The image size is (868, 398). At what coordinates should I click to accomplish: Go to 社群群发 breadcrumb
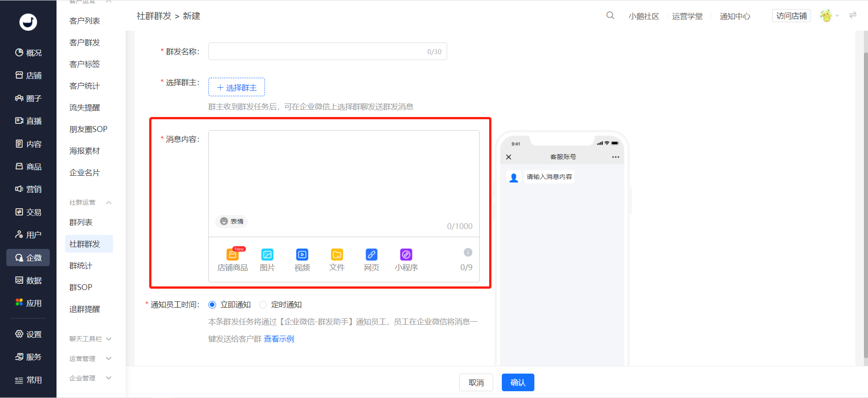pos(154,16)
